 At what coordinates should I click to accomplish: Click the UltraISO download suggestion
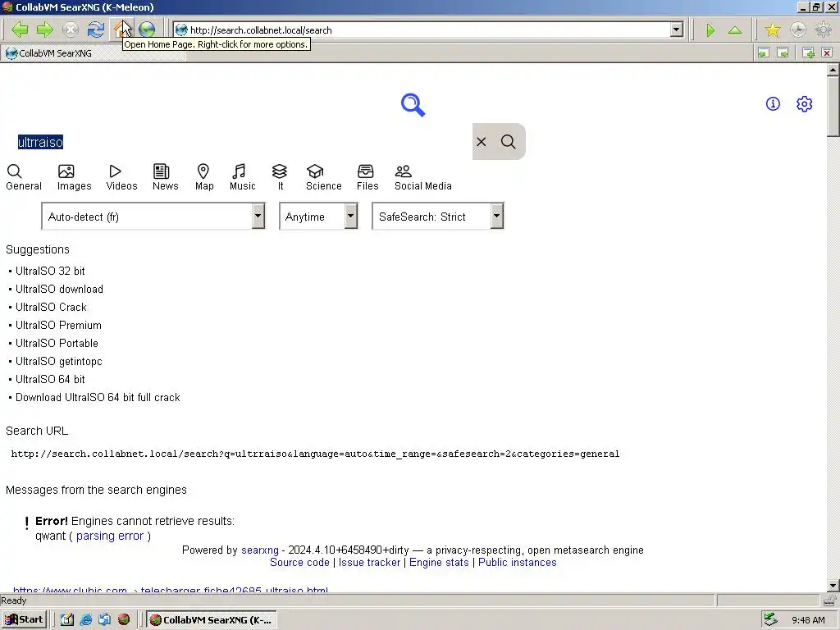pos(59,290)
